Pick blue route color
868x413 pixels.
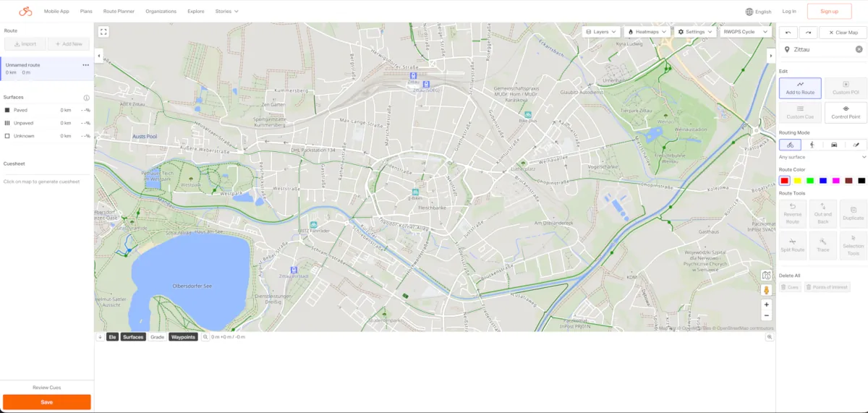[823, 181]
